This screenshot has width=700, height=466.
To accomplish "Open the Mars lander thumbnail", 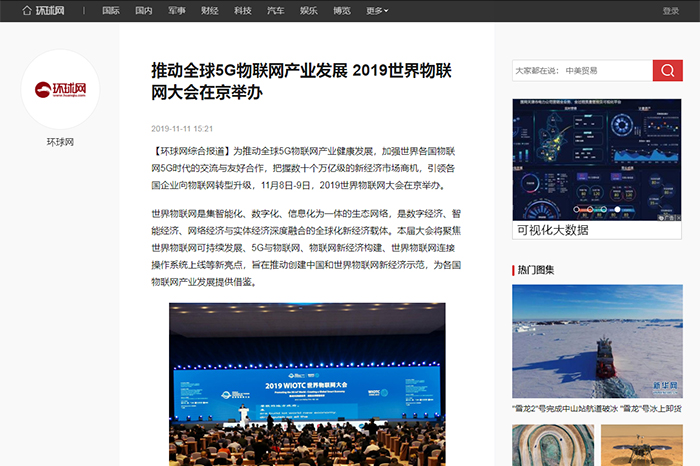I will tap(641, 444).
